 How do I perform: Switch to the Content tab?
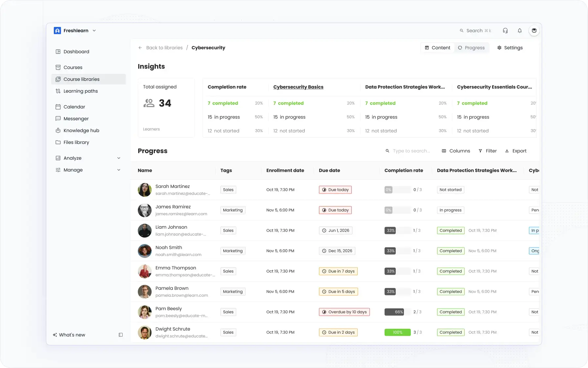[437, 48]
